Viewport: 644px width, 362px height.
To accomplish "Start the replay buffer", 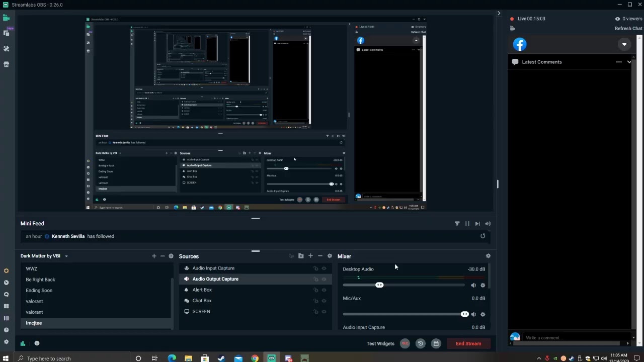I will point(420,343).
